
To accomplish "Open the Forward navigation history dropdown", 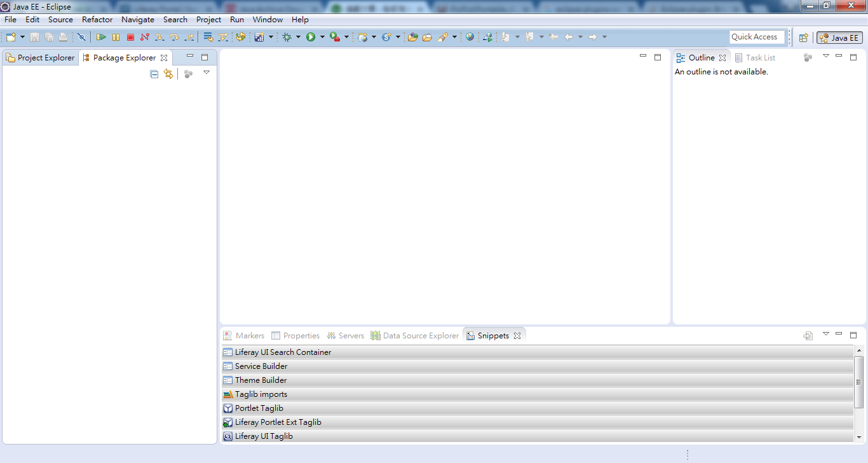I will (604, 37).
